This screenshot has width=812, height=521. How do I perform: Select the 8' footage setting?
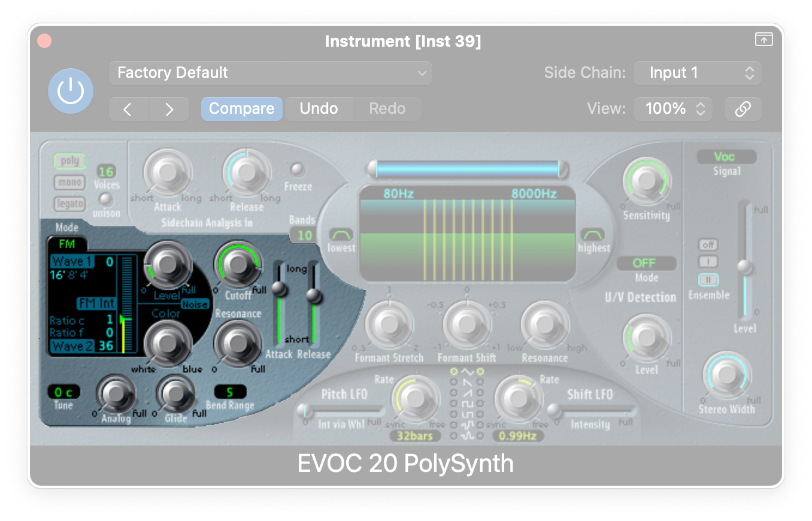(72, 275)
